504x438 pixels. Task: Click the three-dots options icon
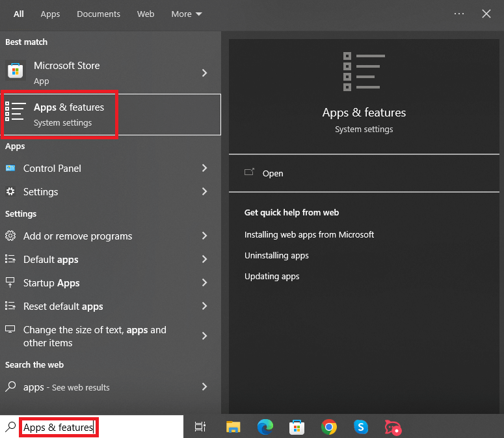tap(459, 14)
